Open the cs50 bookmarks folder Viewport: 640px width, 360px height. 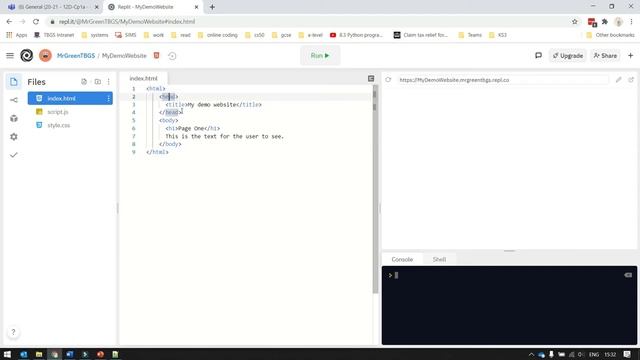[255, 35]
